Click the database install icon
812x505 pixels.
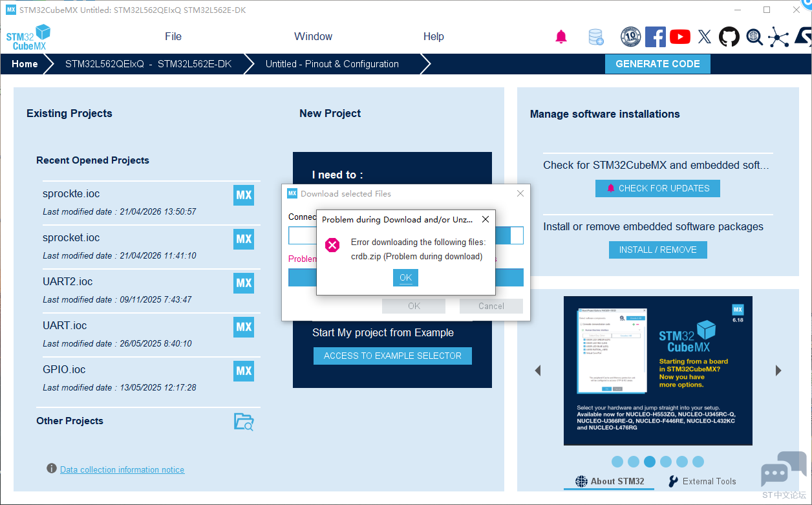[596, 37]
